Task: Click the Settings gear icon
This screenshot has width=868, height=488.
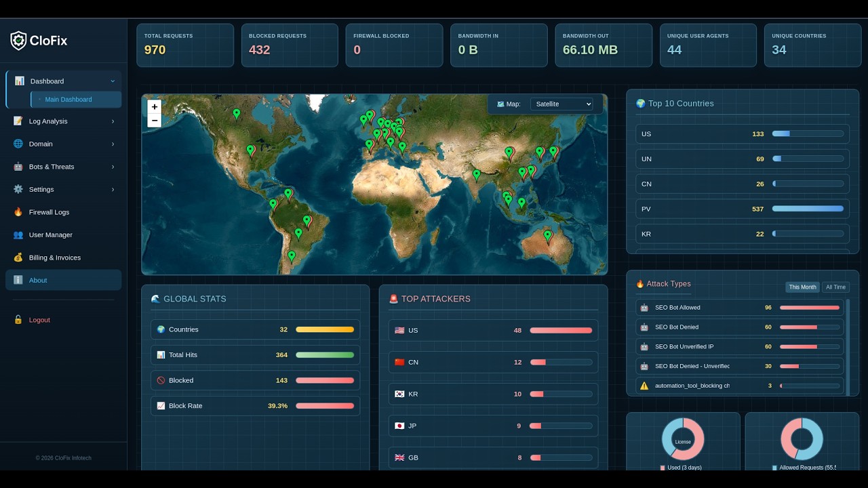Action: [18, 189]
